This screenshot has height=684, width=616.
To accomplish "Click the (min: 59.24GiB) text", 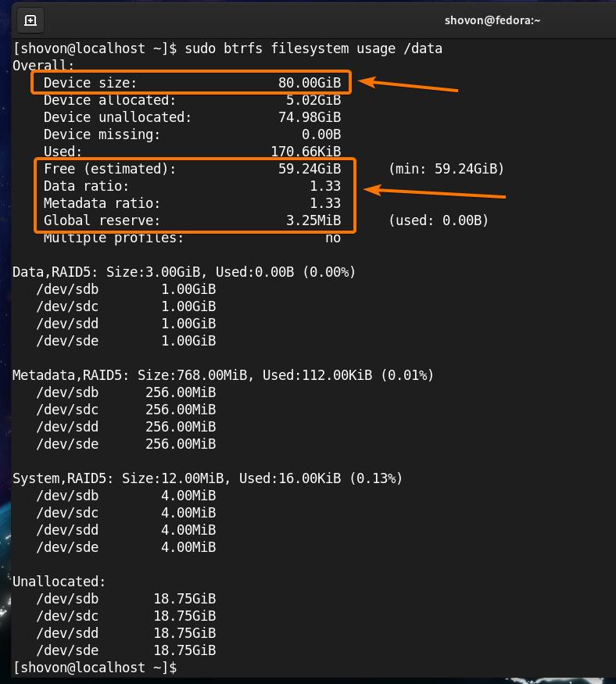I will click(446, 169).
